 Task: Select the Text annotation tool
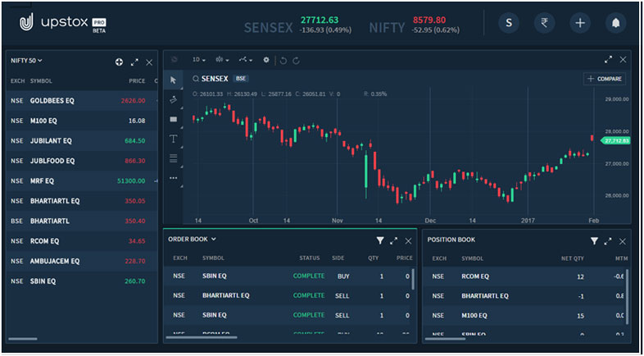pyautogui.click(x=174, y=139)
